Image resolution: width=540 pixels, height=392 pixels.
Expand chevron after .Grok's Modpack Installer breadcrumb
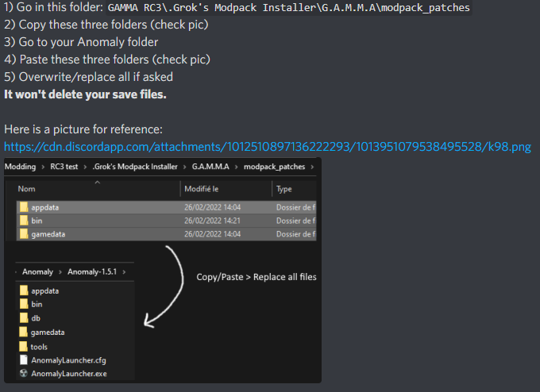(x=185, y=167)
